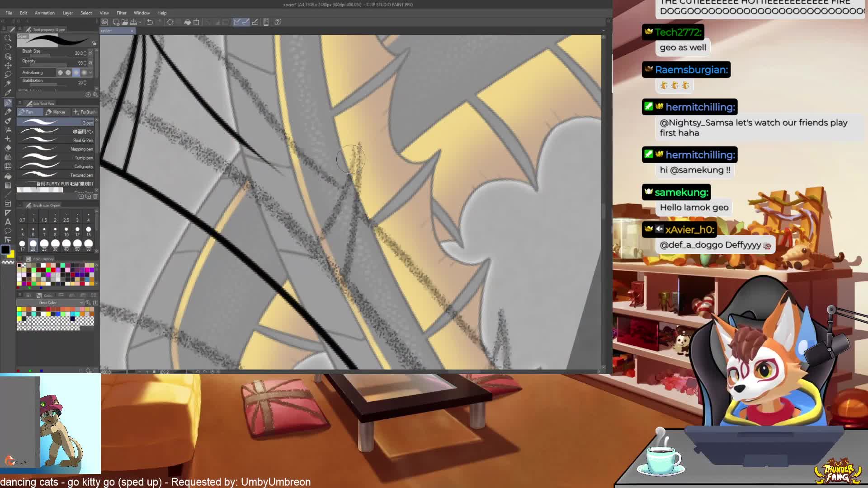Select the Operation object tool
The height and width of the screenshot is (488, 868).
[8, 56]
